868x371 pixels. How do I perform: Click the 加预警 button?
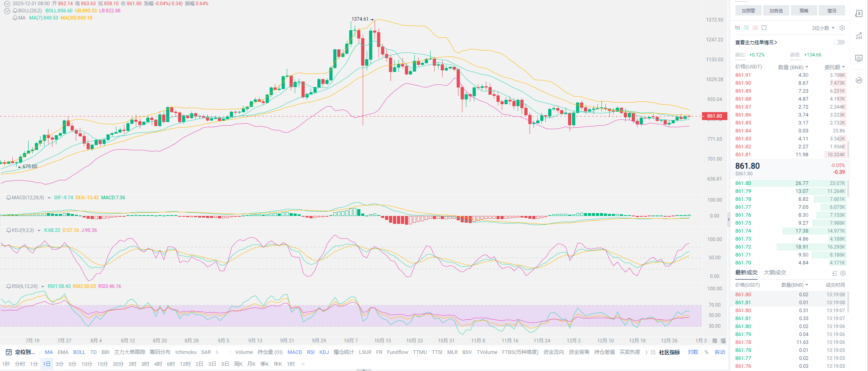point(748,11)
